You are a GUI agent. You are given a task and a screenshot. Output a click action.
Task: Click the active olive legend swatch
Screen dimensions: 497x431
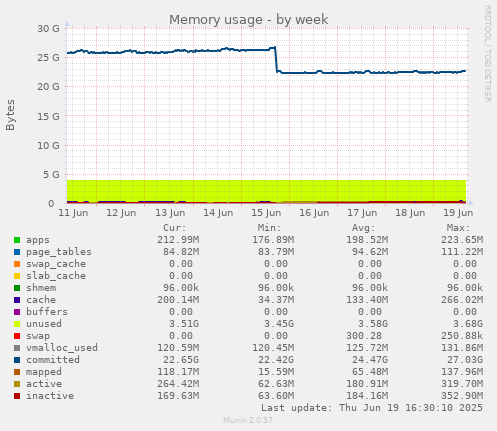point(17,384)
